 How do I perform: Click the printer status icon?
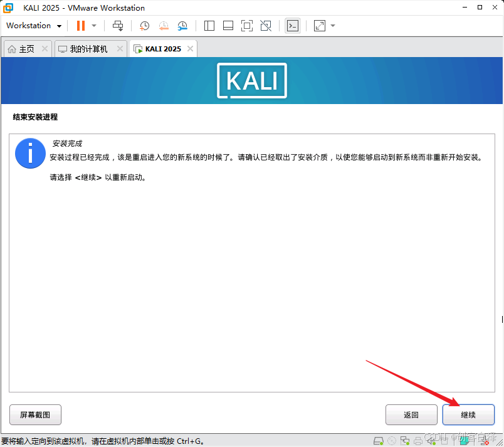(418, 441)
